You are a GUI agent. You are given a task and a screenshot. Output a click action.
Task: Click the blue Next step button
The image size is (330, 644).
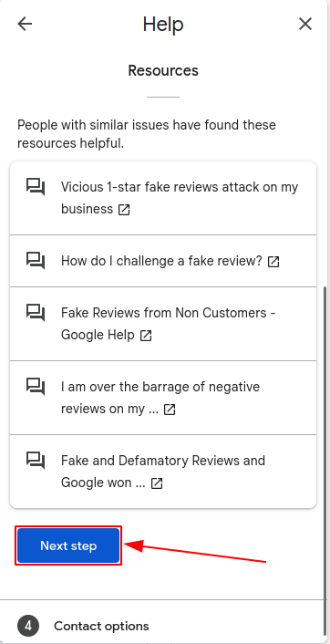coord(68,545)
